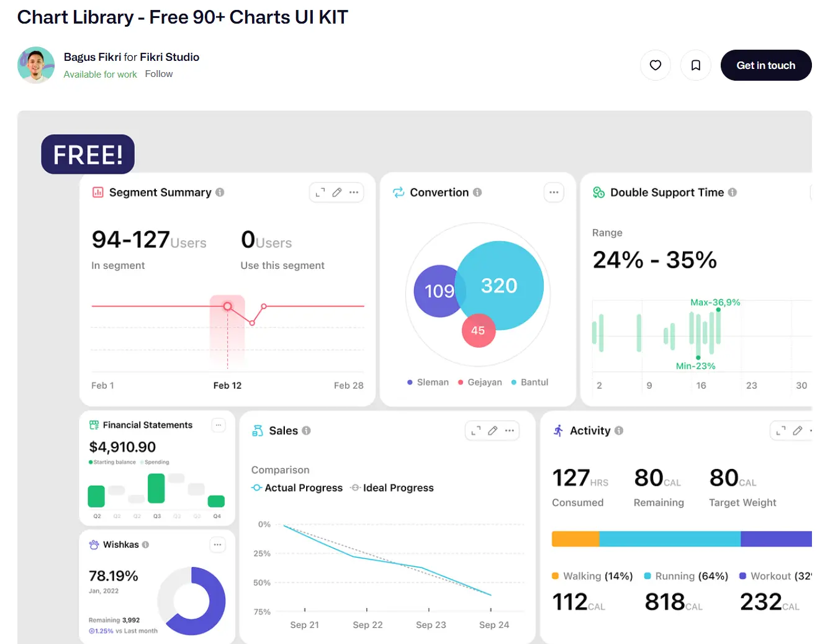Open the Wishkas card more options

pyautogui.click(x=217, y=545)
